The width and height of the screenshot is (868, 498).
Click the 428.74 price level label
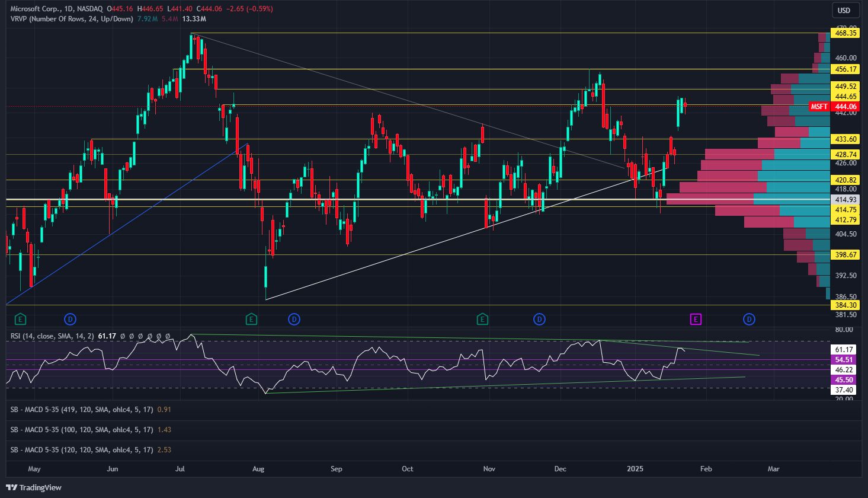pyautogui.click(x=845, y=154)
